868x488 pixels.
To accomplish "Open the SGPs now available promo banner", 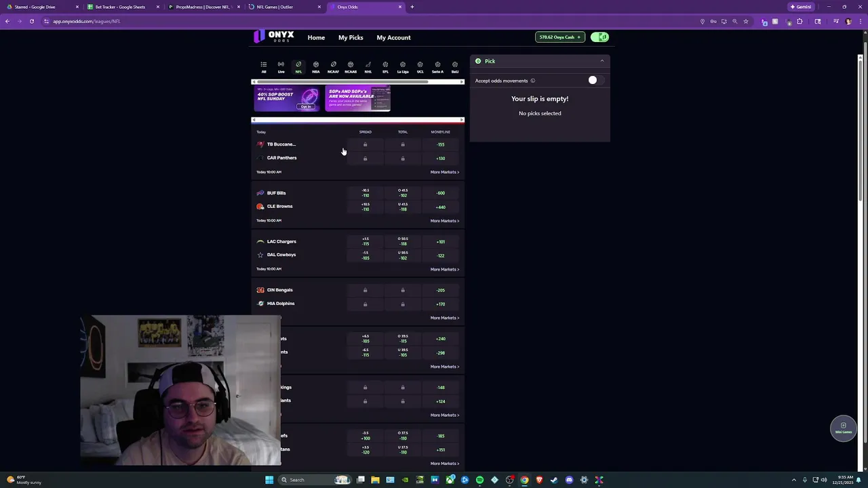I will 357,98.
